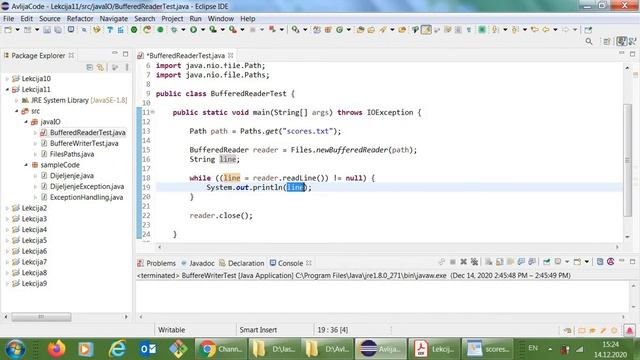Open Package Explorer view menu
The image size is (640, 360).
click(127, 67)
